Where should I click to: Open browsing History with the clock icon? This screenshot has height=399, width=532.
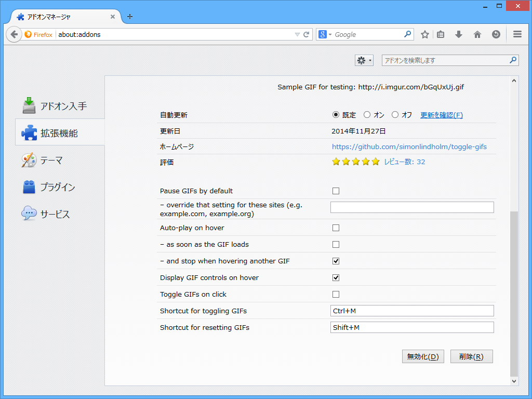tap(496, 34)
